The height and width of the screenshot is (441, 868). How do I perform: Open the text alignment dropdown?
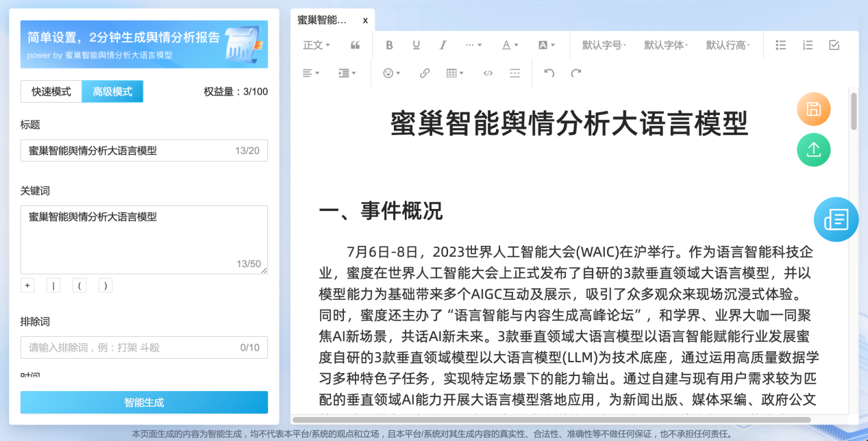pos(310,73)
